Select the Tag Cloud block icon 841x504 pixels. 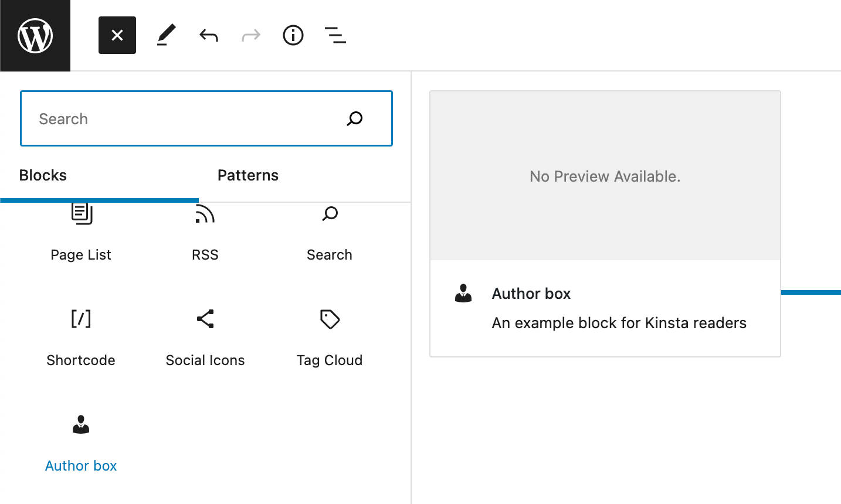point(329,319)
